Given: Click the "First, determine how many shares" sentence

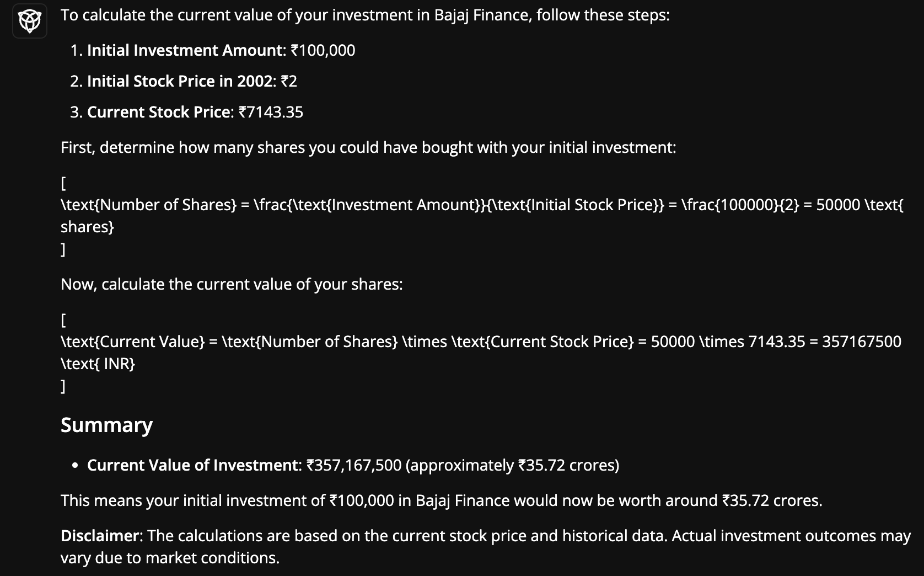Looking at the screenshot, I should pos(368,147).
